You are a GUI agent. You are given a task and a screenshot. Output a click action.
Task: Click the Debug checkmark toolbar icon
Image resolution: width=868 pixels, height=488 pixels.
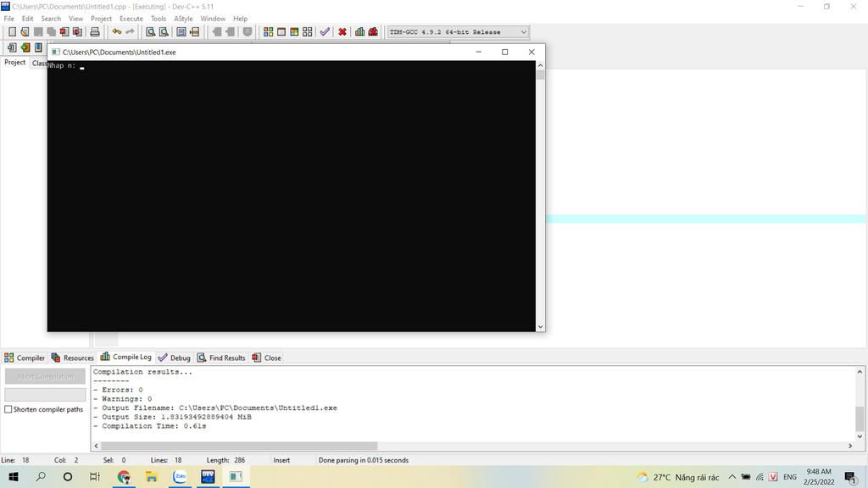coord(325,32)
